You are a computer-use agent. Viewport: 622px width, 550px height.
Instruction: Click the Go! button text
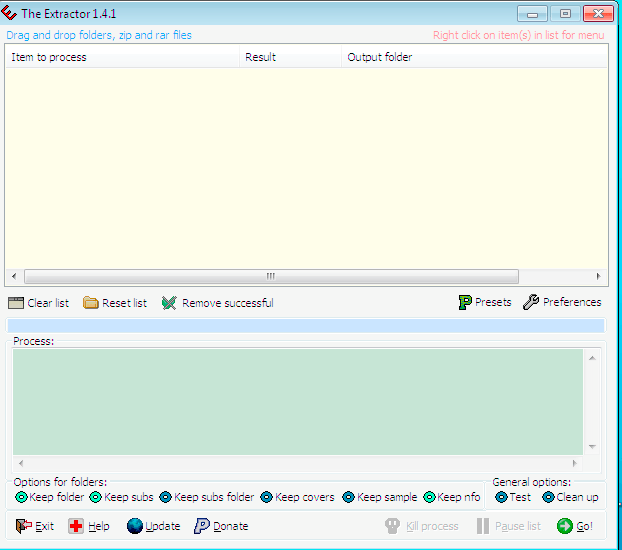[x=584, y=526]
